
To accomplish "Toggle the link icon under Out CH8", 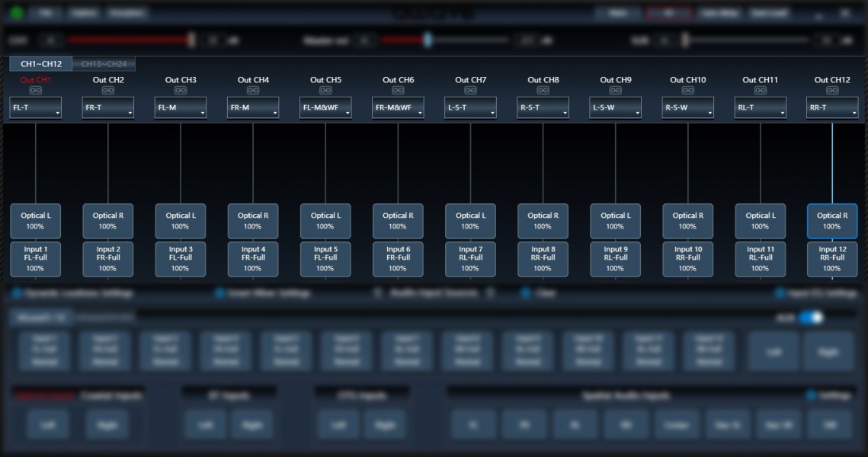I will [x=543, y=90].
